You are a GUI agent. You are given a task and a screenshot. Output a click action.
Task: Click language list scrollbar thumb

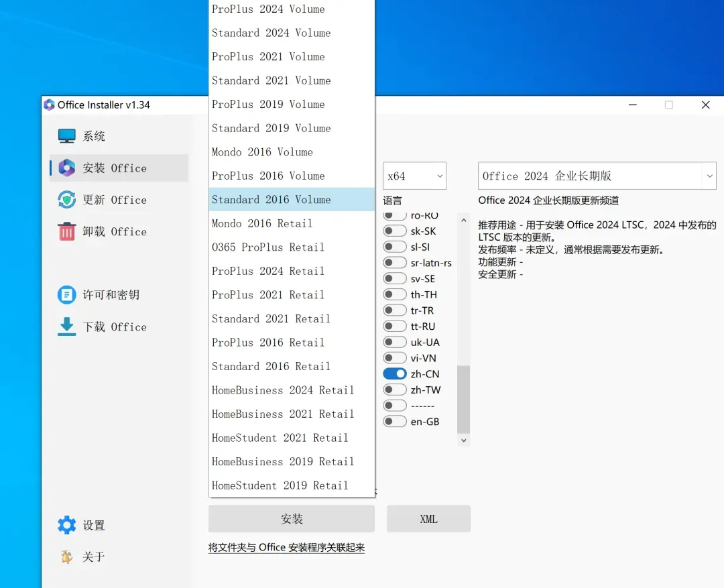(464, 399)
